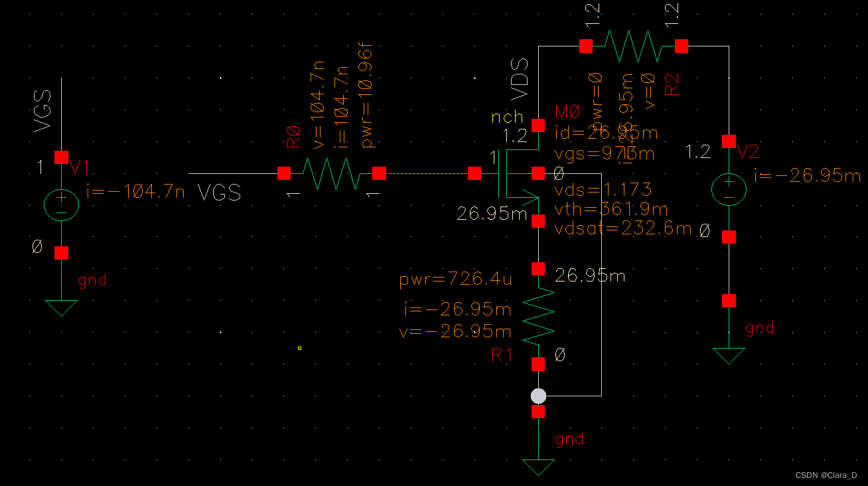
Task: Select the V2 voltage source symbol
Action: click(x=729, y=189)
